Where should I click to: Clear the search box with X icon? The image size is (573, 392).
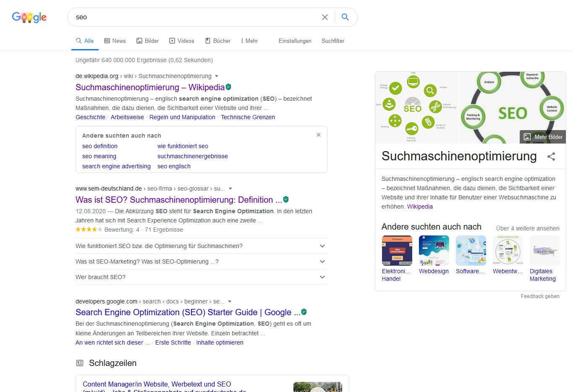[324, 17]
